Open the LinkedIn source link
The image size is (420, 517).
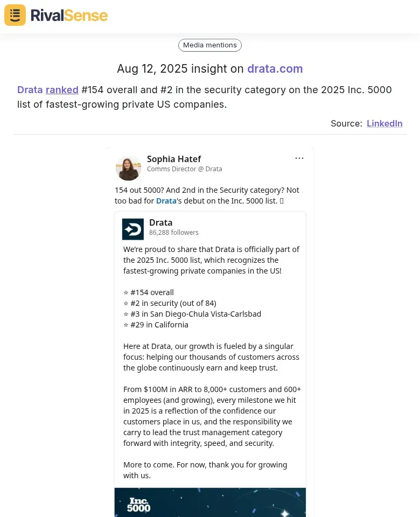(x=384, y=123)
